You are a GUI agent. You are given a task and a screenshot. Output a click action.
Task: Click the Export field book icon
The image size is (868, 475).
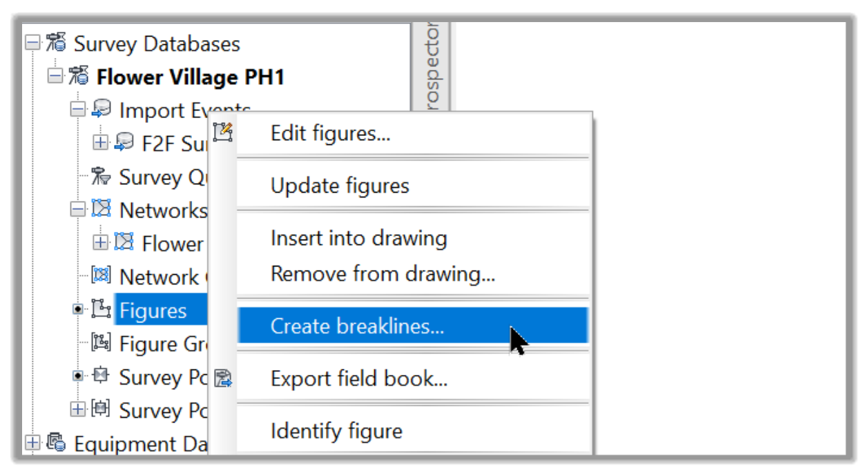(222, 378)
